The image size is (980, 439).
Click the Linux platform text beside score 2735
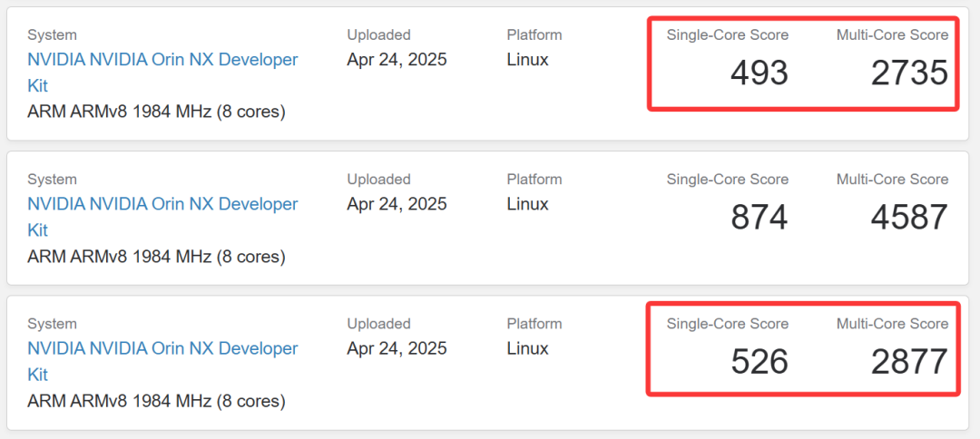pyautogui.click(x=527, y=60)
